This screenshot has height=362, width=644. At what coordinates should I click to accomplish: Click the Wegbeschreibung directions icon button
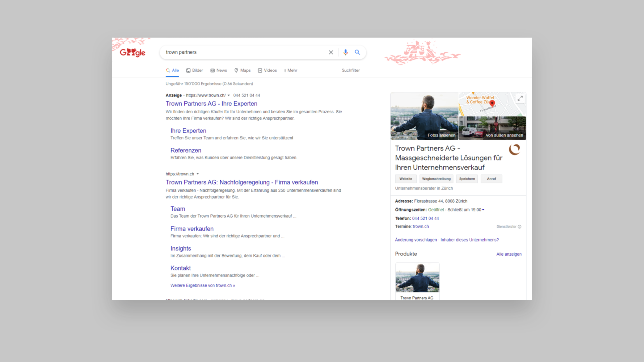[x=435, y=178]
